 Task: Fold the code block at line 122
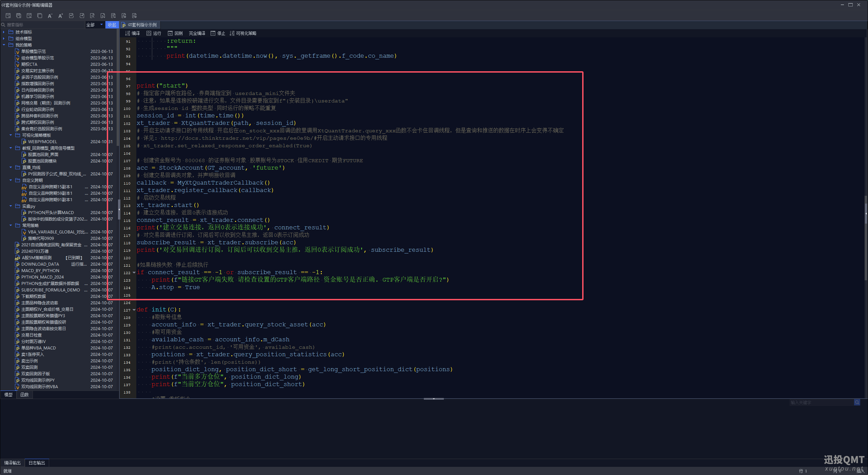tap(134, 272)
